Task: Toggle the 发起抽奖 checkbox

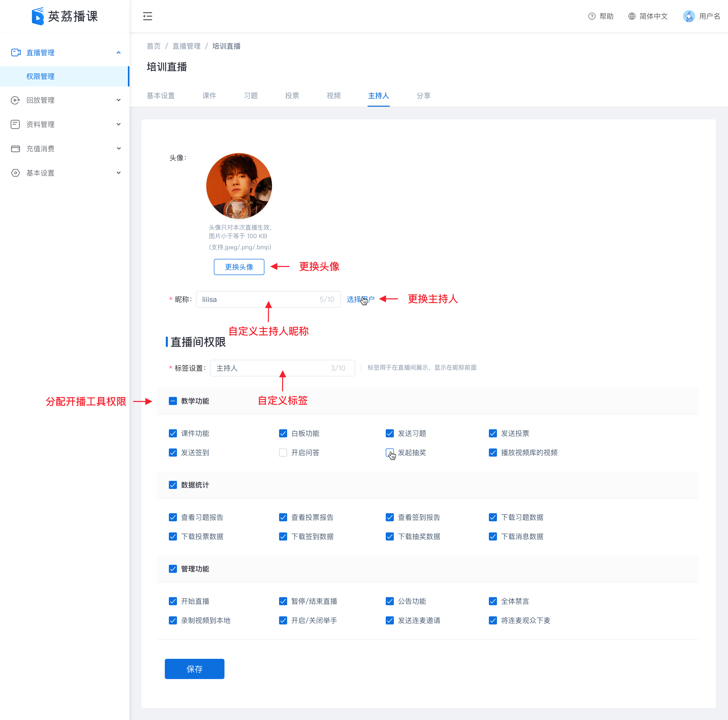Action: point(390,453)
